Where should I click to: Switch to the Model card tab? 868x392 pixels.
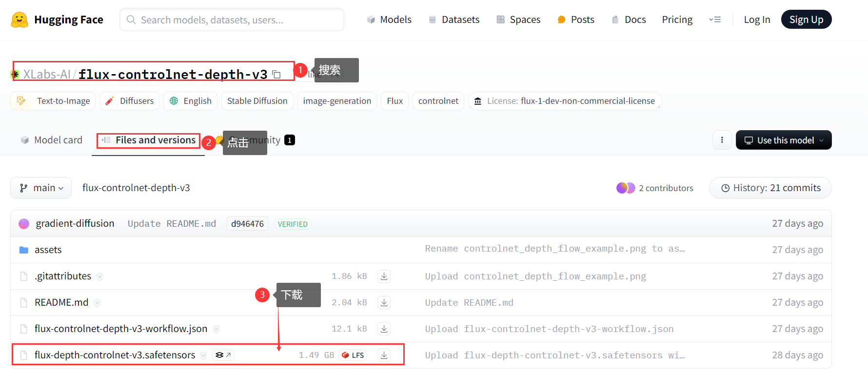pos(51,140)
